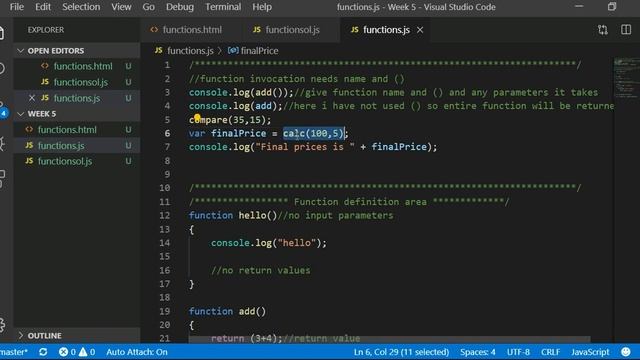Open functions.html in WEEK 5 folder

pyautogui.click(x=67, y=130)
